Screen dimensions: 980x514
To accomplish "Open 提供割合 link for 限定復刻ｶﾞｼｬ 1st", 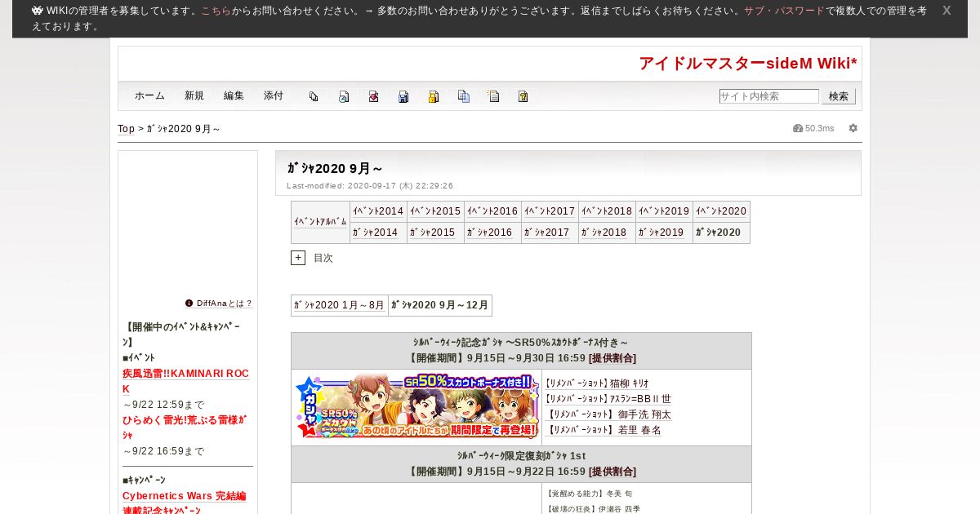I will pyautogui.click(x=612, y=472).
